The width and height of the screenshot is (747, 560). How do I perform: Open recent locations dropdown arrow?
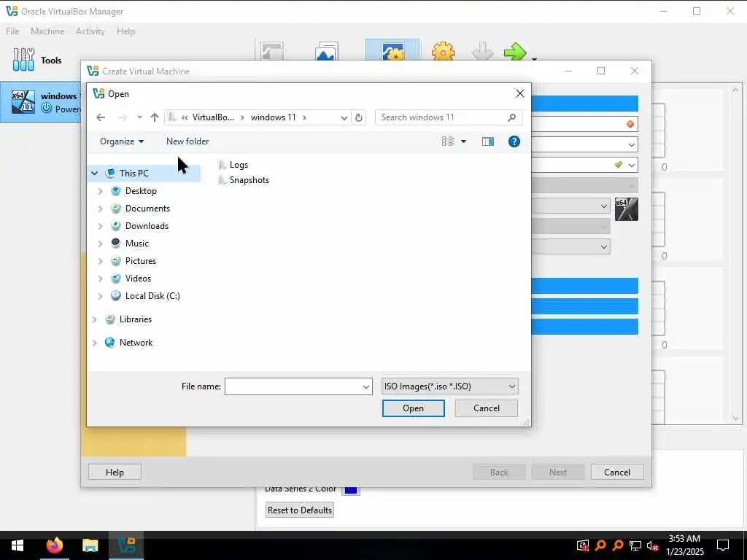[139, 117]
